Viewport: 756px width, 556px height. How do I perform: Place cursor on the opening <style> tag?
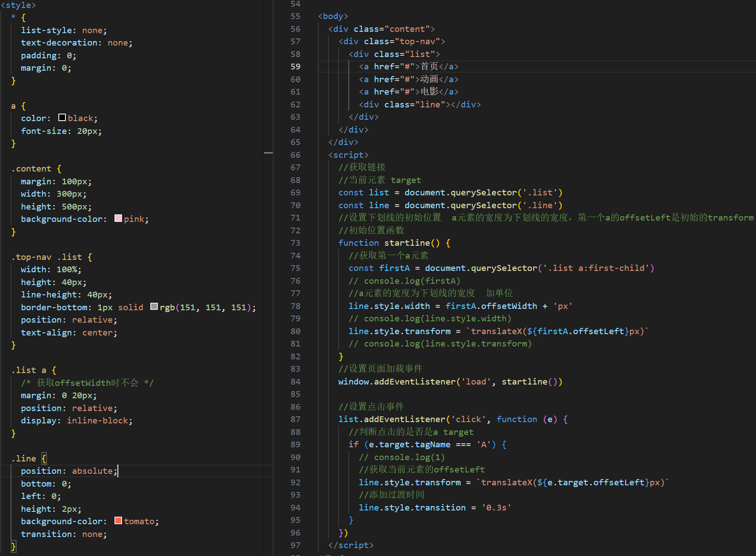(x=19, y=5)
